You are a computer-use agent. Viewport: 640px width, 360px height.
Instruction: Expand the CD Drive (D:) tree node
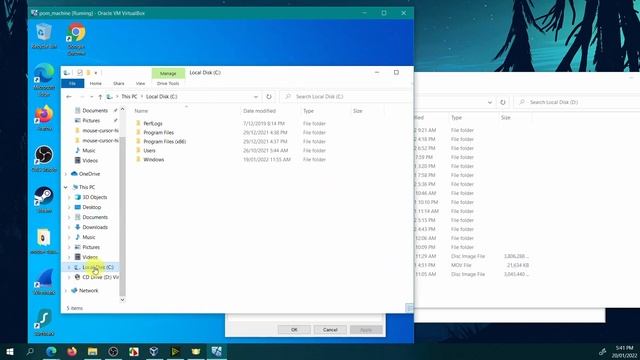(x=69, y=277)
